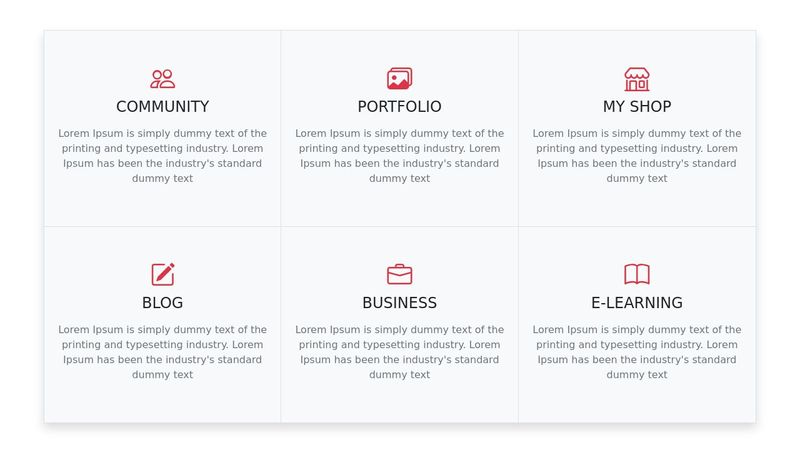Select the COMMUNITY heading
Viewport: 800px width, 450px height.
(162, 107)
